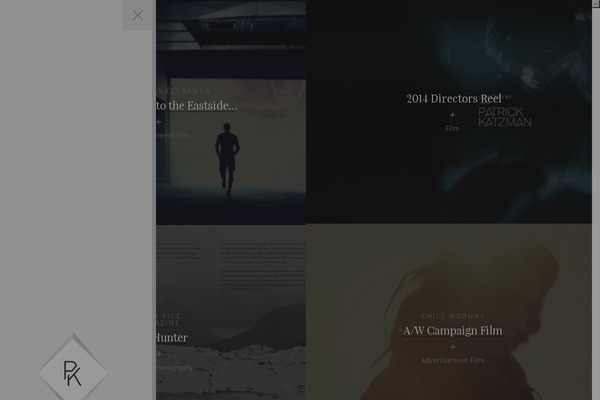
Task: Open the A/W Campaign Film project
Action: click(453, 331)
